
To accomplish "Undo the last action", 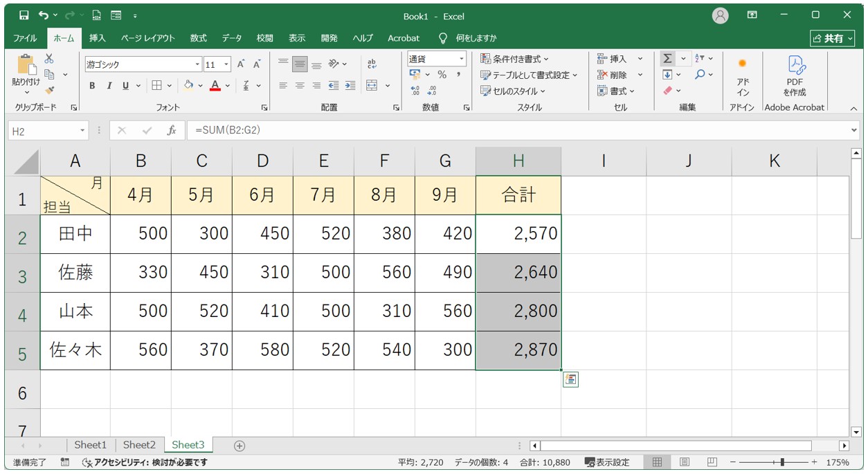I will (44, 15).
